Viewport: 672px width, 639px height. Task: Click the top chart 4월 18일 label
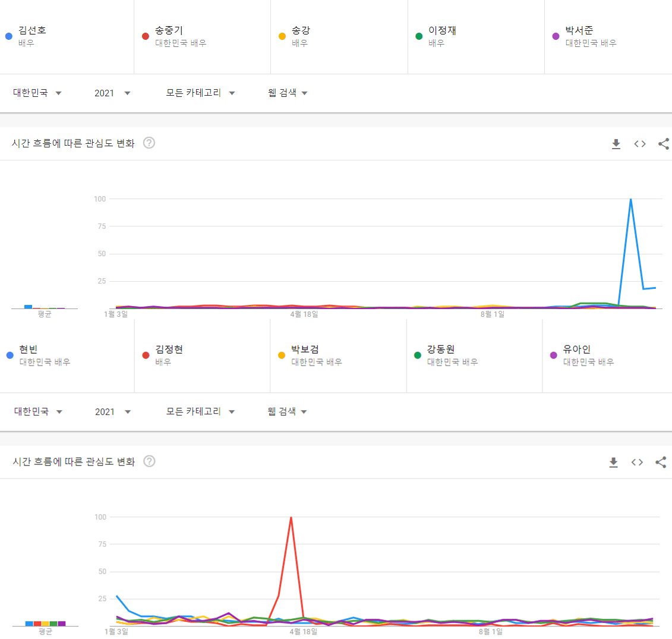304,314
